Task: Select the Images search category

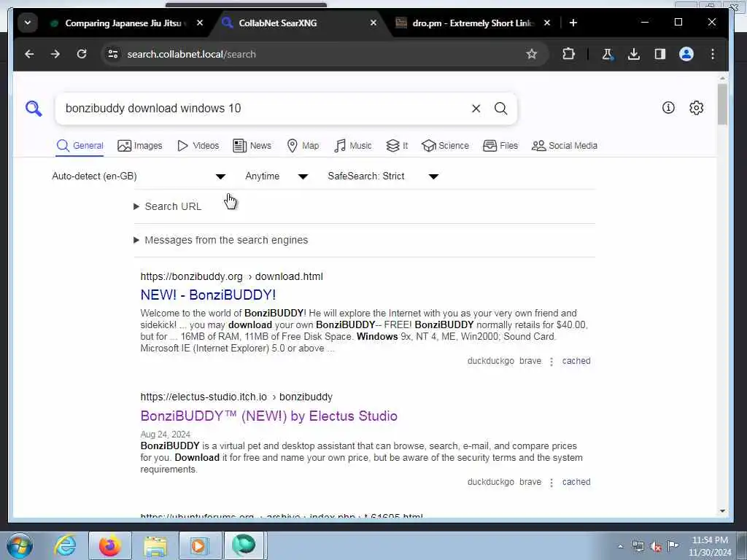Action: (139, 146)
